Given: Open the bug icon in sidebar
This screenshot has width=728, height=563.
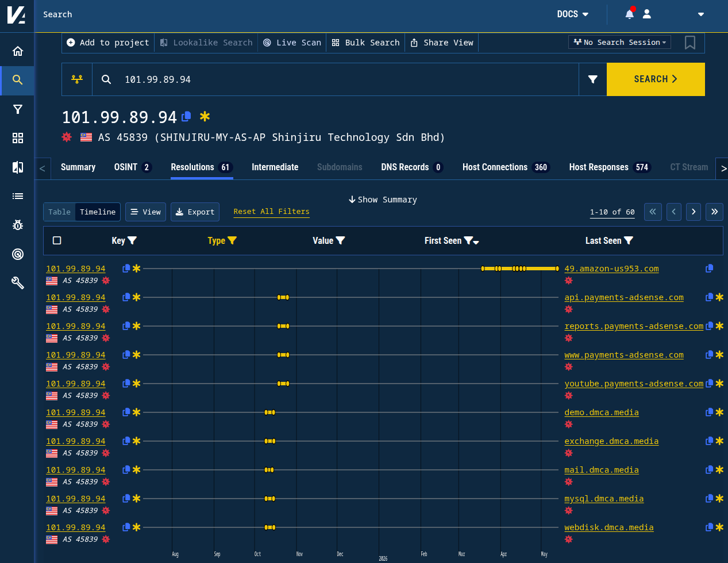Looking at the screenshot, I should [x=18, y=225].
